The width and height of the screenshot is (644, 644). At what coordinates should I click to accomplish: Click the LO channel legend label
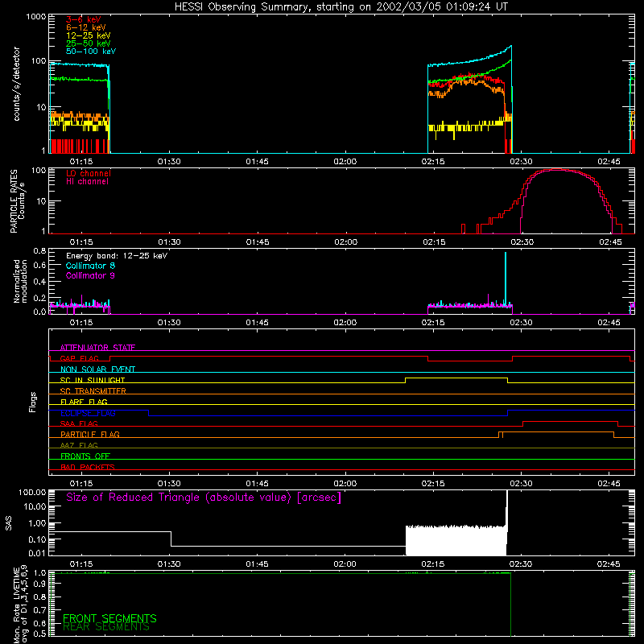click(89, 173)
